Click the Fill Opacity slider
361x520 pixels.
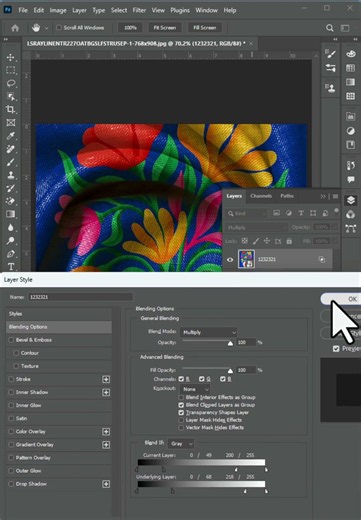click(x=206, y=370)
